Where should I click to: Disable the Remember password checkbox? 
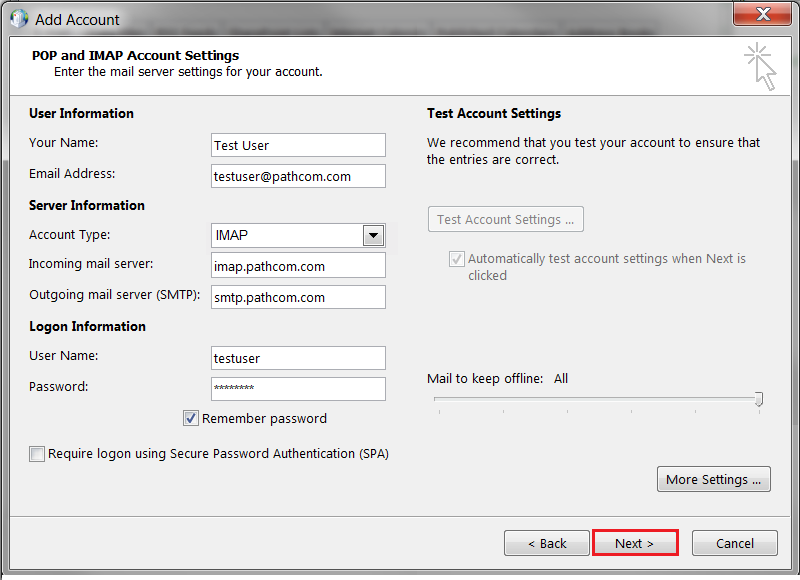click(x=190, y=418)
